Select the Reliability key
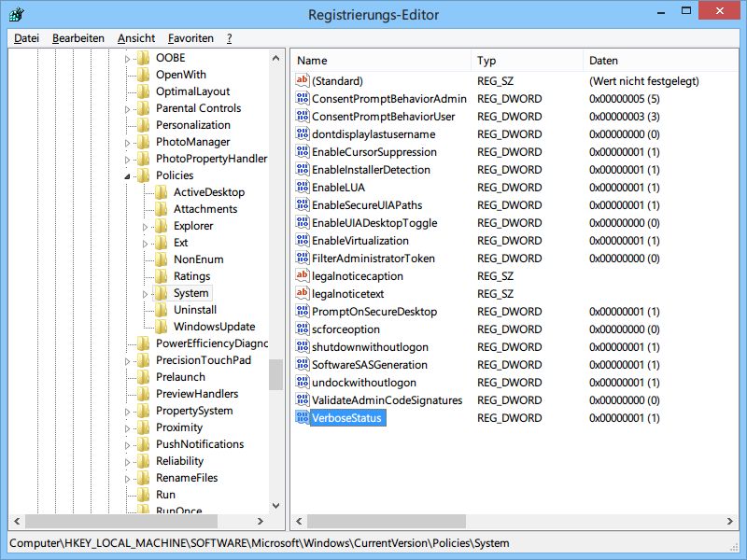The height and width of the screenshot is (560, 747). click(x=179, y=460)
